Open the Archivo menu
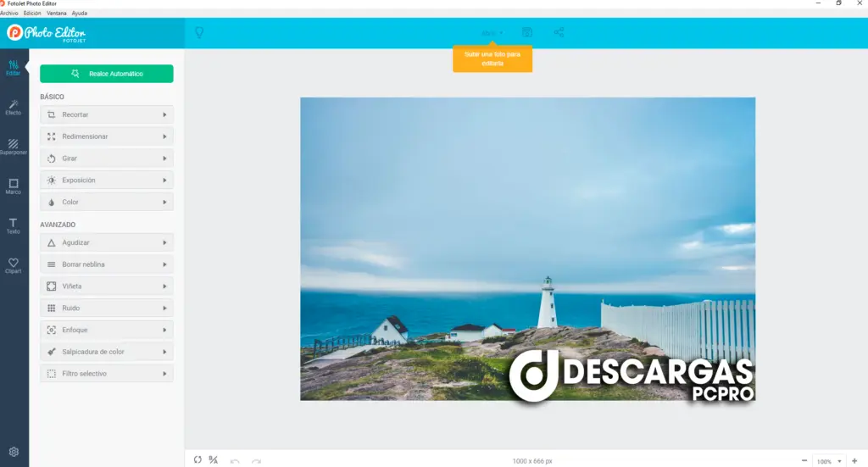Viewport: 868px width, 467px height. pos(8,14)
